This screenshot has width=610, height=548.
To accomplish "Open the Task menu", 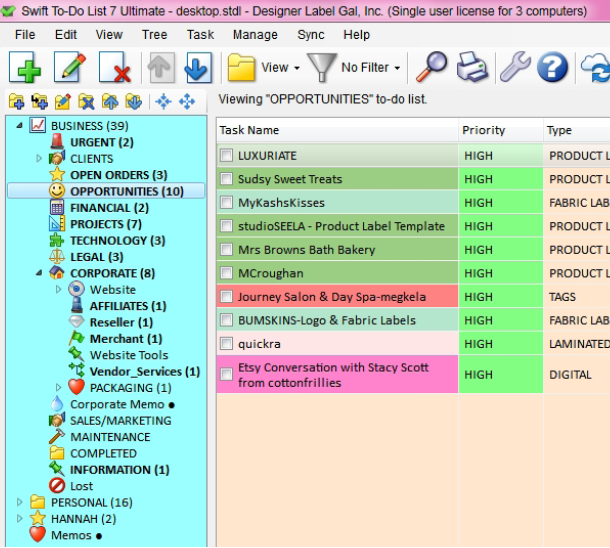I will pos(200,35).
